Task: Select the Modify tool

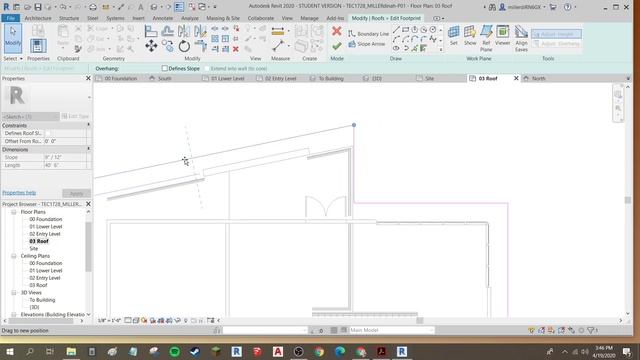Action: [x=13, y=38]
